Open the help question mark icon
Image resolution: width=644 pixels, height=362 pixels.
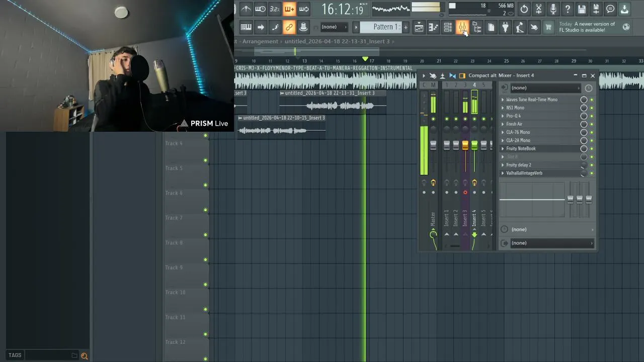pos(568,9)
